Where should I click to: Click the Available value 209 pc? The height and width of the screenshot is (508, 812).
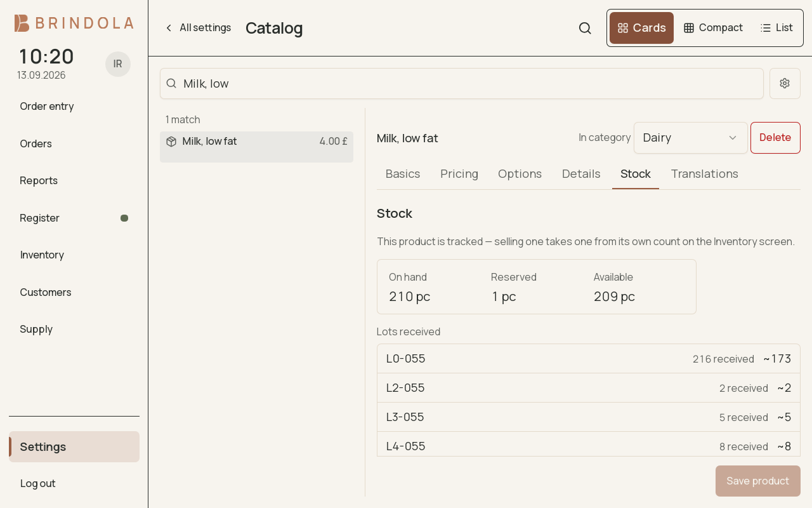pyautogui.click(x=614, y=297)
